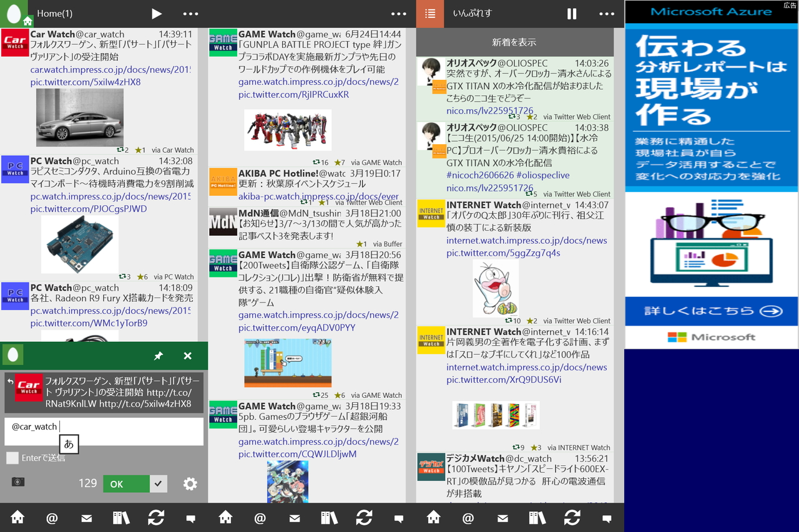Open direct messages via envelope icon
799x532 pixels.
[86, 517]
